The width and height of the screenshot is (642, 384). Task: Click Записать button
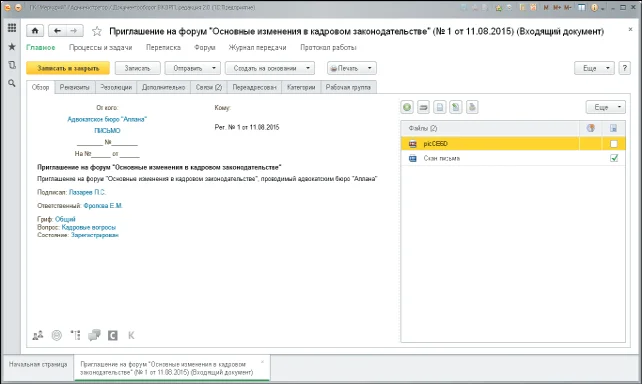[x=137, y=68]
